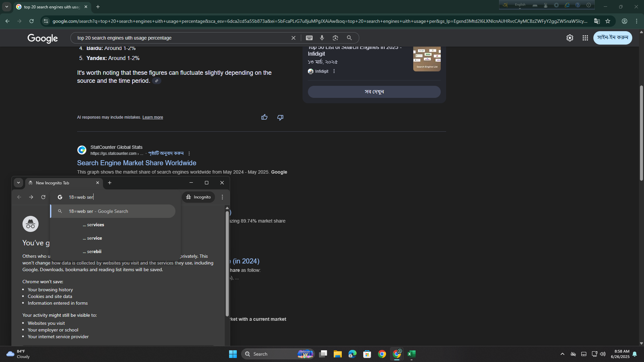The image size is (644, 362).
Task: Click reload in Incognito window
Action: [x=43, y=197]
